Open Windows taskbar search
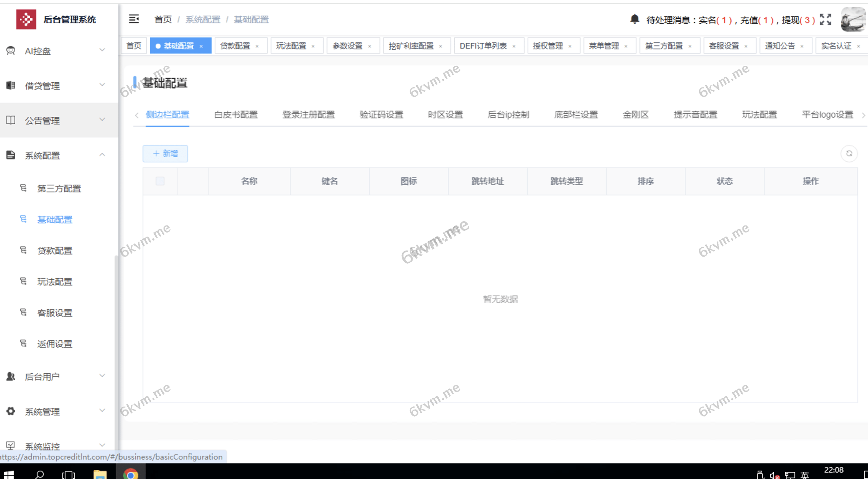The image size is (868, 479). [39, 474]
